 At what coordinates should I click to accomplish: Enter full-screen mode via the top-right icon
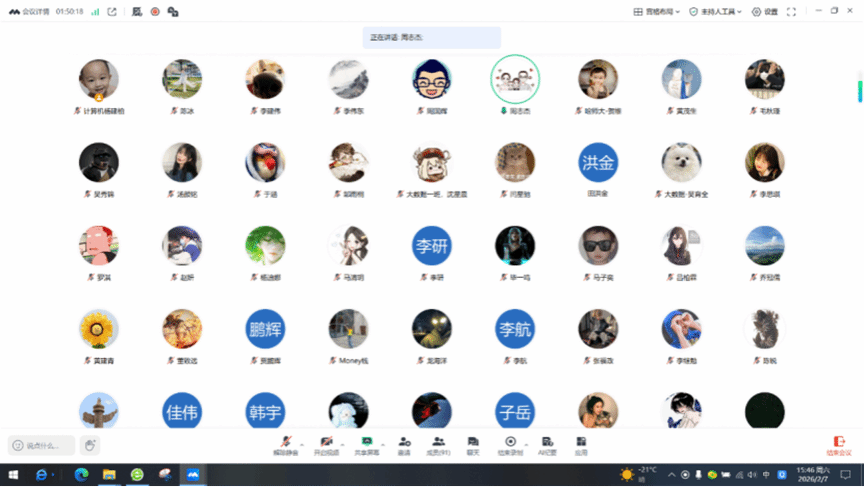point(792,12)
